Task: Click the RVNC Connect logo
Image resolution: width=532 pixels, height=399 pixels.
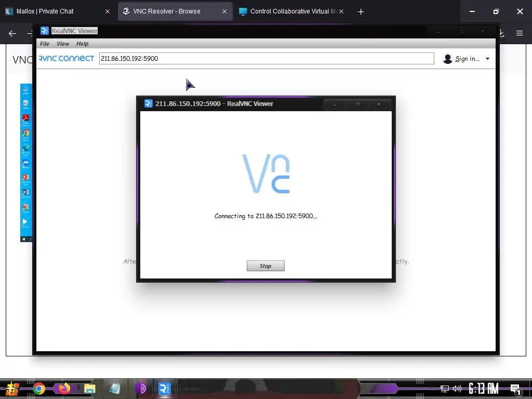Action: click(66, 58)
